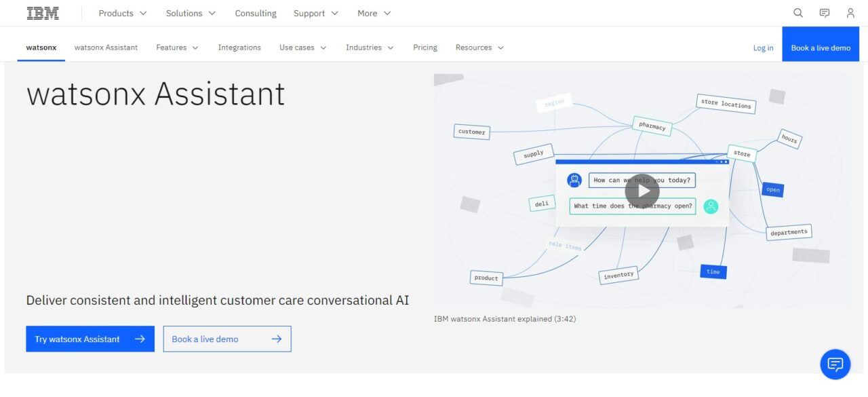Open the Pricing page link
Image resolution: width=868 pixels, height=397 pixels.
coord(425,48)
